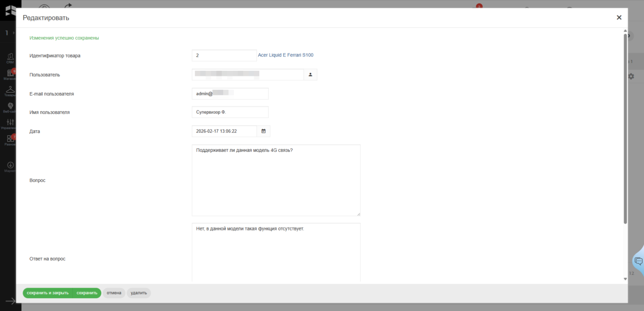The height and width of the screenshot is (311, 644).
Task: Click inside the Вопрос text area
Action: 276,180
